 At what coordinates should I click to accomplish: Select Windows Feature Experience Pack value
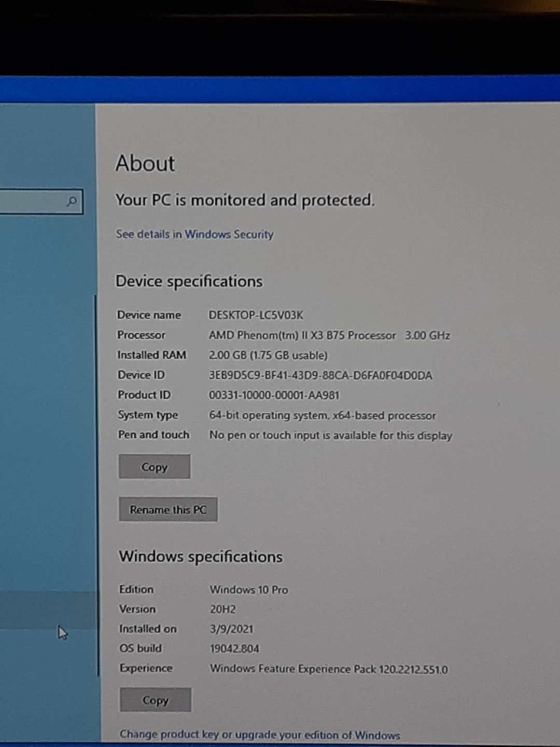click(x=329, y=669)
